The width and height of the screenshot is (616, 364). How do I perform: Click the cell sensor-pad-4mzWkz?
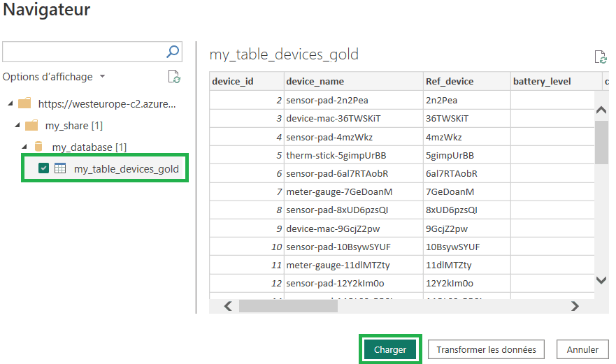click(x=354, y=137)
